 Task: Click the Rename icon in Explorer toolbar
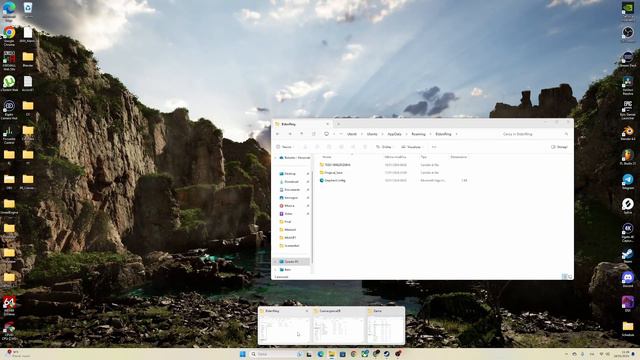[x=341, y=147]
